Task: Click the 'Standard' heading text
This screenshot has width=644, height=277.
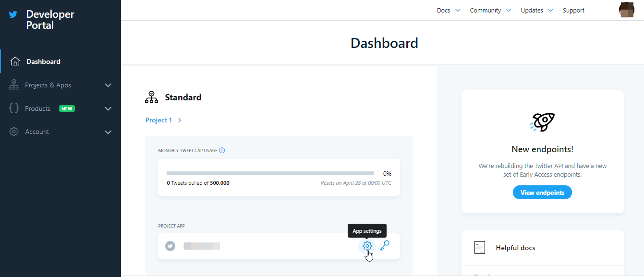Action: [x=183, y=97]
